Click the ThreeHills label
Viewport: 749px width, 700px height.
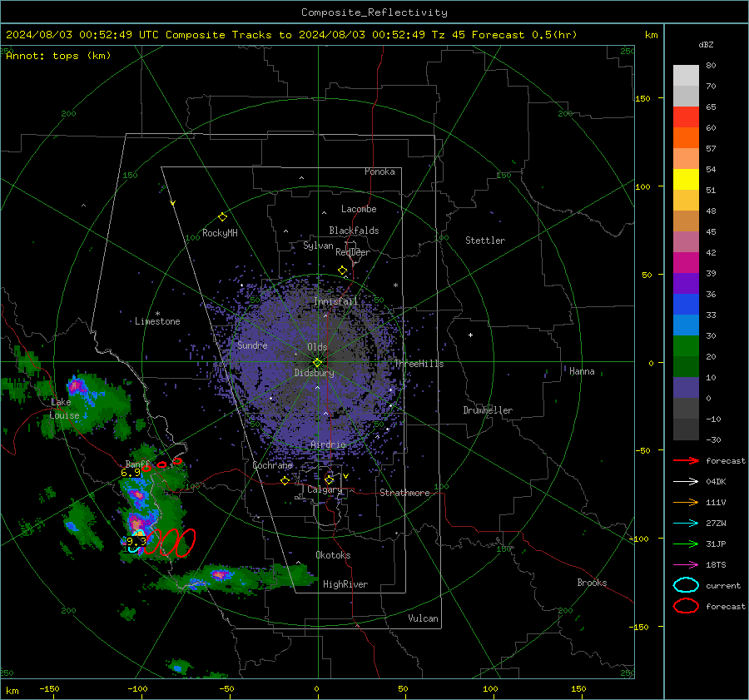[419, 364]
